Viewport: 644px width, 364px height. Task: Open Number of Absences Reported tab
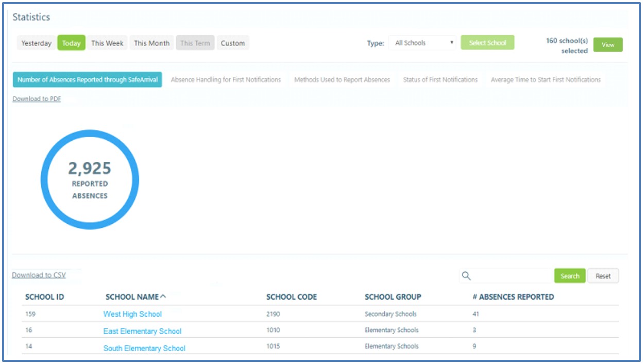click(x=87, y=80)
